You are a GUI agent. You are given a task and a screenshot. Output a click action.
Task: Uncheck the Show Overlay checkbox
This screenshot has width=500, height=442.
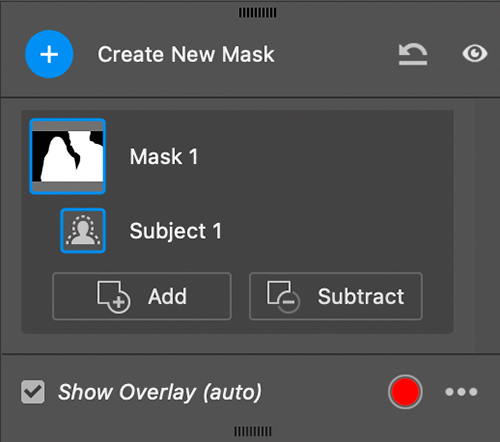click(x=33, y=392)
